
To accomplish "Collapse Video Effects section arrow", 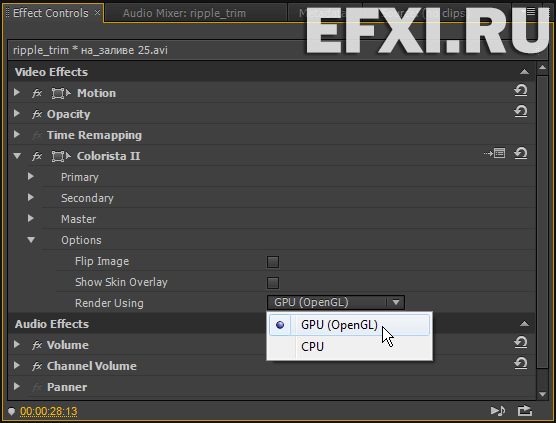I will pyautogui.click(x=524, y=72).
